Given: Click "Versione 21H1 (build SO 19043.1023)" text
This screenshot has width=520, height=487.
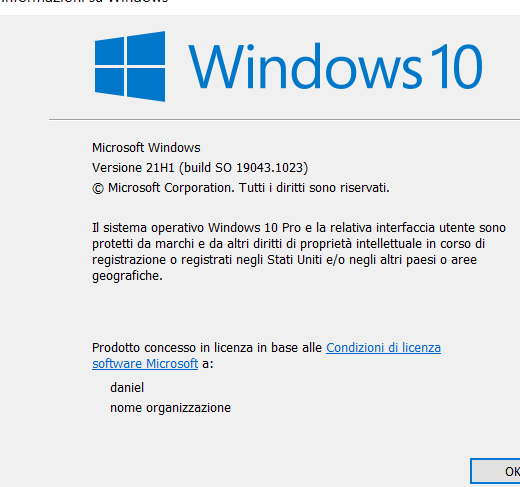Looking at the screenshot, I should point(200,168).
